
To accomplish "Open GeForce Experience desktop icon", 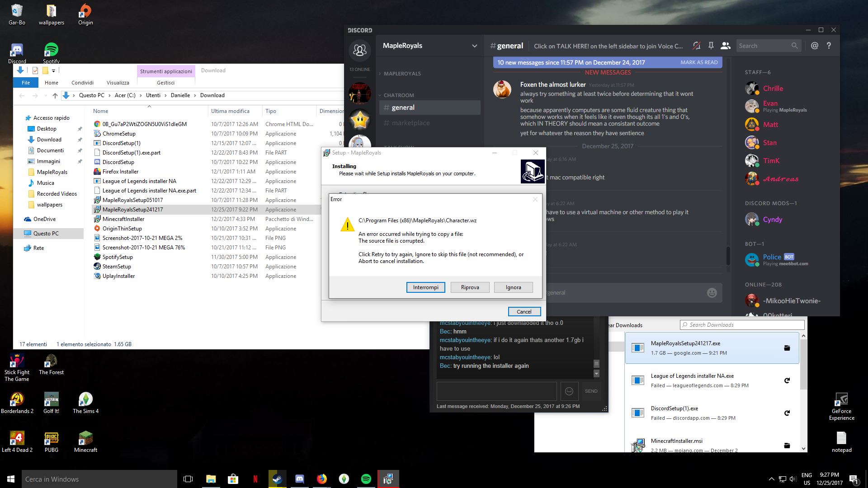I will [841, 406].
